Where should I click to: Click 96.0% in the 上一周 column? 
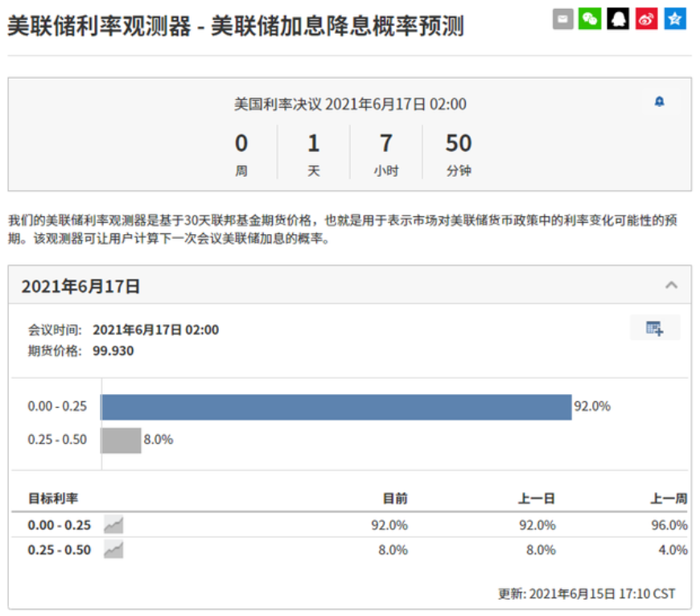(669, 525)
